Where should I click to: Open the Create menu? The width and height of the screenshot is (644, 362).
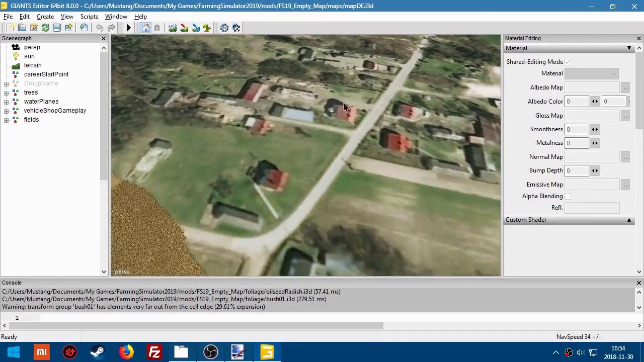[45, 17]
